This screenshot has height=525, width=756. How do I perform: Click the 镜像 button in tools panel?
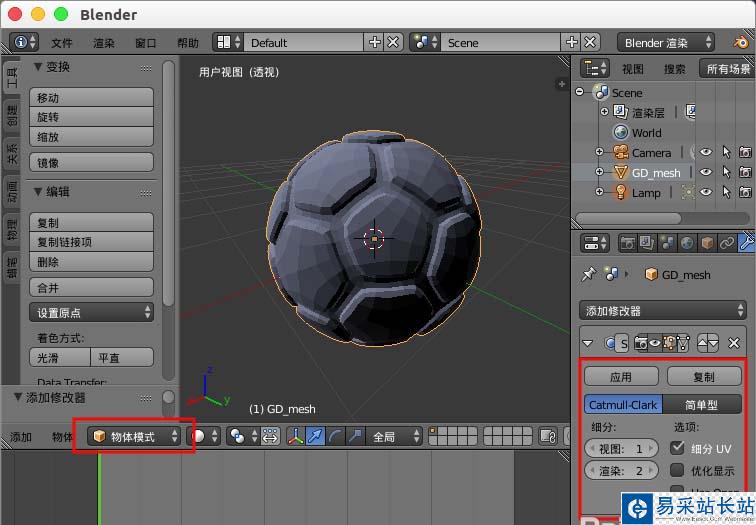(91, 163)
